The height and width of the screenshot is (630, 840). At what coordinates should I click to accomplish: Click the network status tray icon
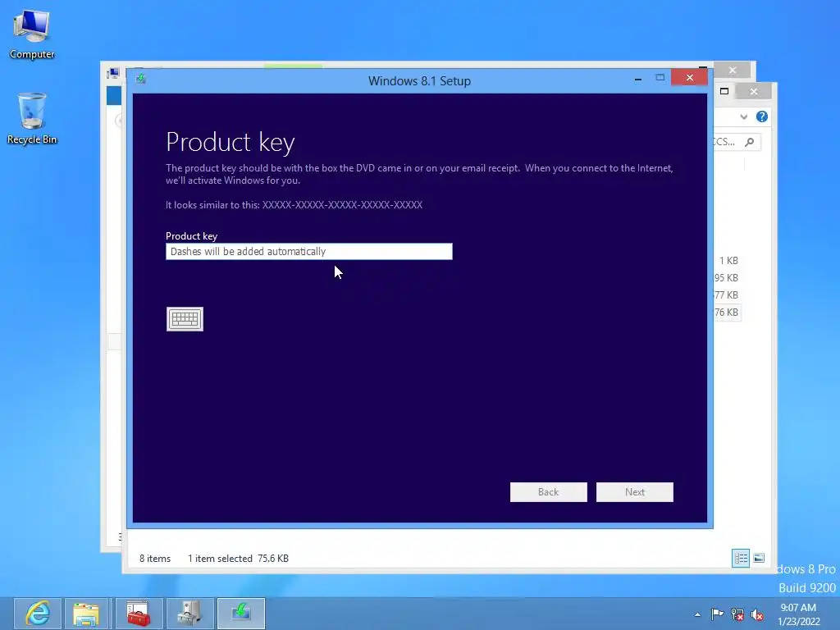737,614
